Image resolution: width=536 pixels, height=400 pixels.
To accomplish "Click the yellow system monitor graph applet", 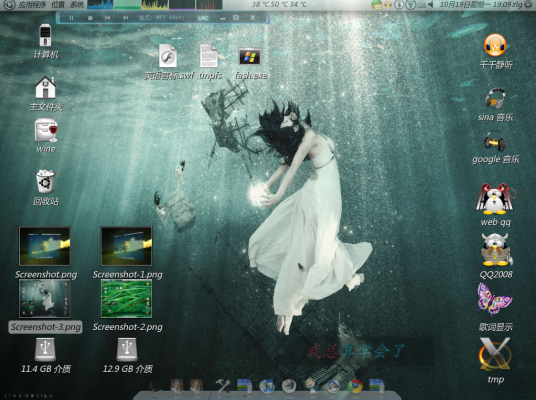I will 155,4.
